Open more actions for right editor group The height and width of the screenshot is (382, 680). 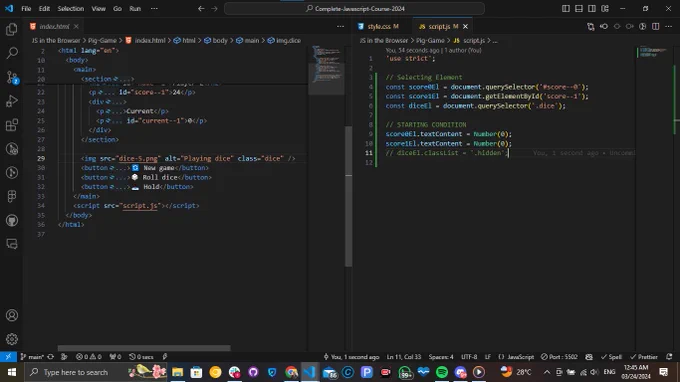point(669,26)
